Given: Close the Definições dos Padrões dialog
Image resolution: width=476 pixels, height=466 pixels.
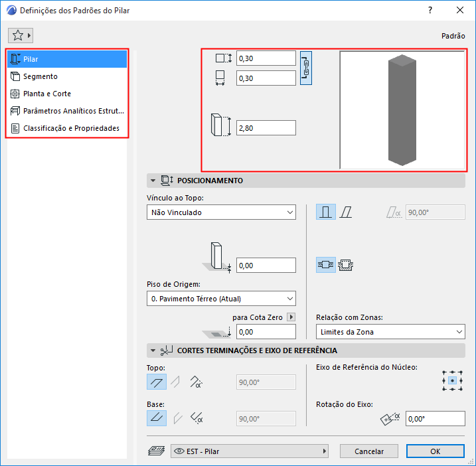Looking at the screenshot, I should tap(460, 10).
